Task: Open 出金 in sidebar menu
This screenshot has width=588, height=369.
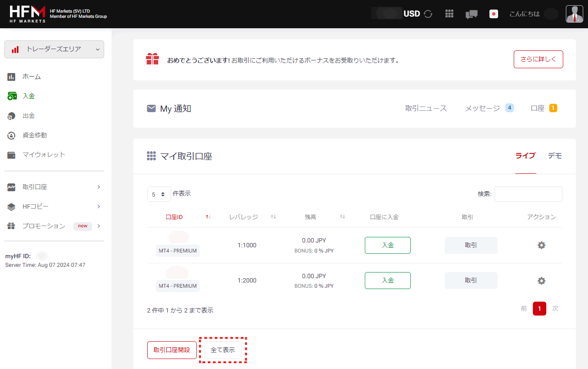Action: click(29, 116)
